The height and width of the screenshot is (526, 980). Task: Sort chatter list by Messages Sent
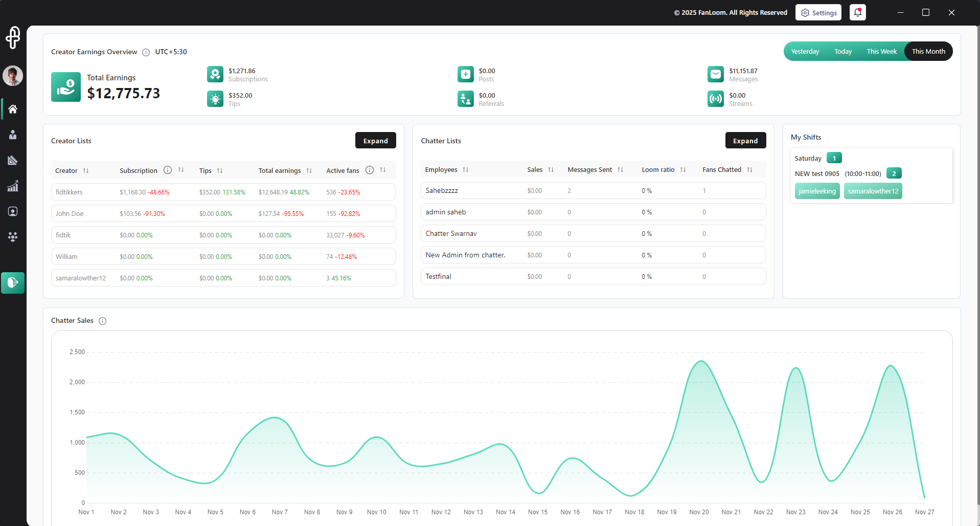pyautogui.click(x=620, y=170)
